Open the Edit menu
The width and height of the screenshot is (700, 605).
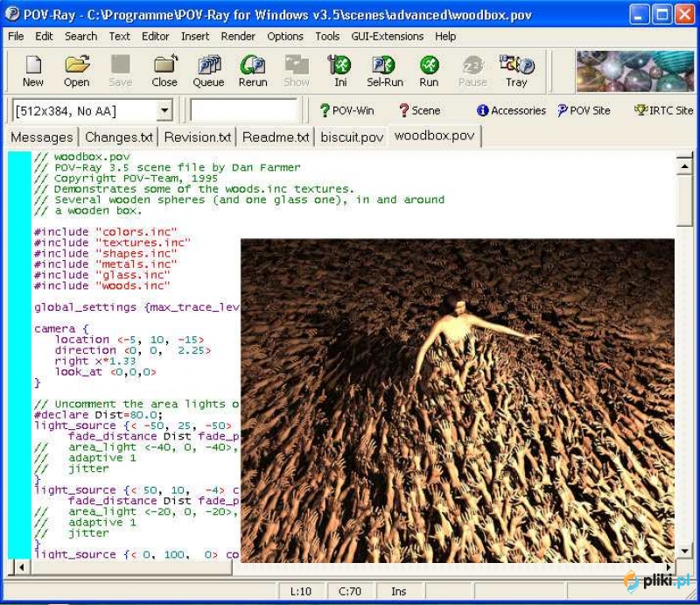click(44, 36)
